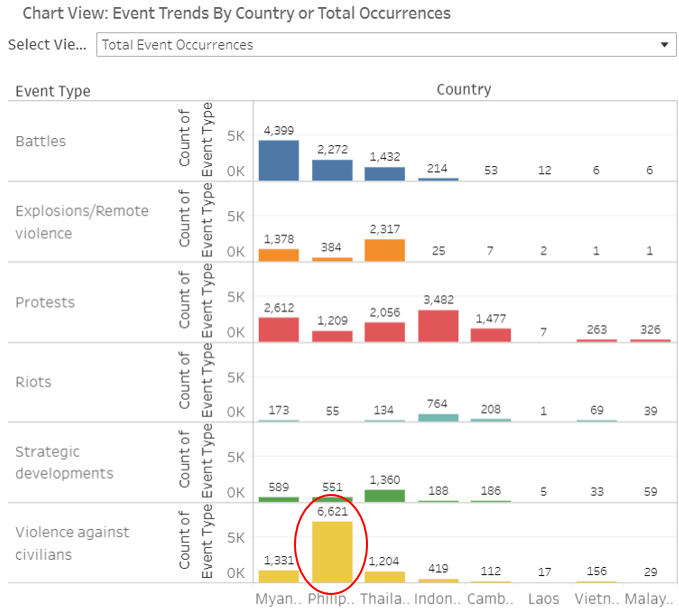Click the Philippines Battles bar labeled 2,272
679x610 pixels.
332,170
